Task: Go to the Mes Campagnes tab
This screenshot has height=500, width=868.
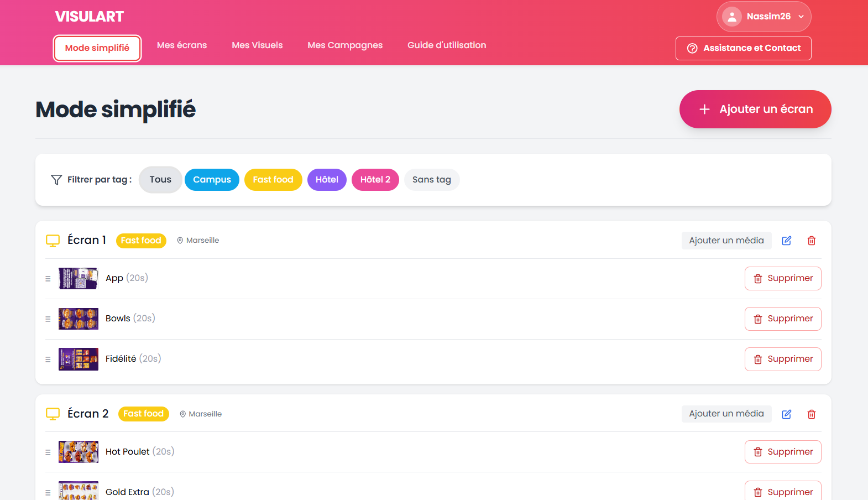Action: 345,45
